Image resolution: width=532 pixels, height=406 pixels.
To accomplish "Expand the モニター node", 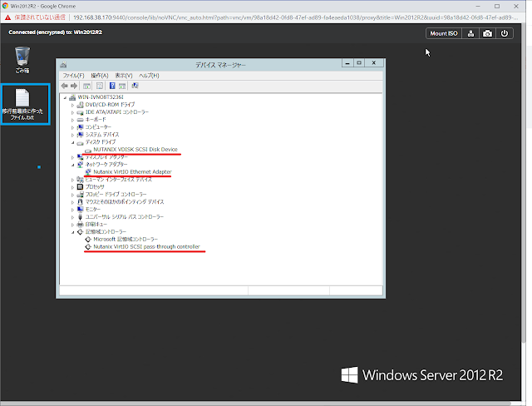I will (x=72, y=210).
